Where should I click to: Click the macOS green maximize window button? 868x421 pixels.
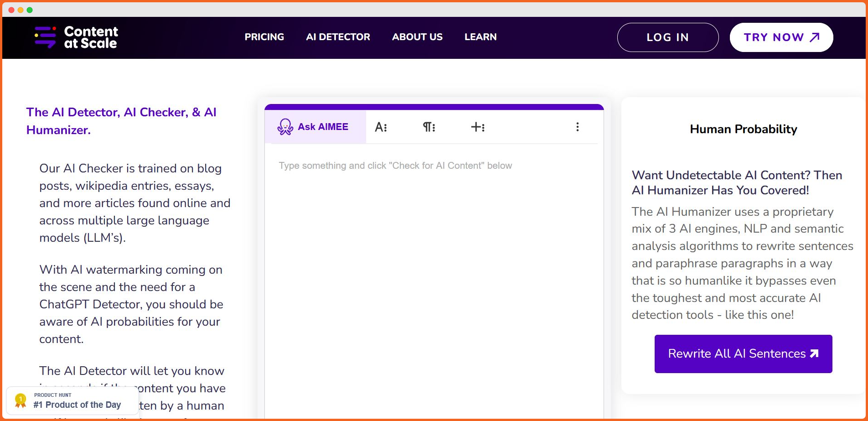[x=30, y=10]
